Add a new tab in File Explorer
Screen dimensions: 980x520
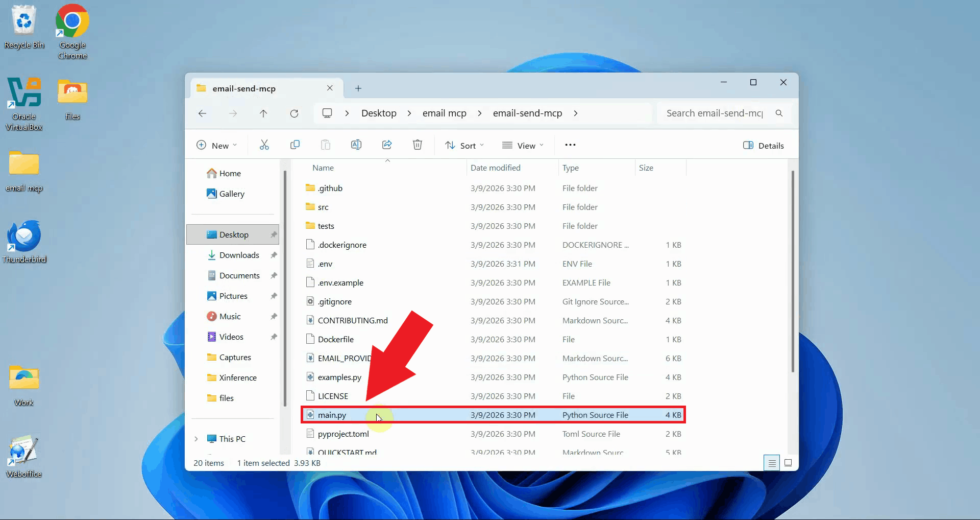[x=358, y=88]
